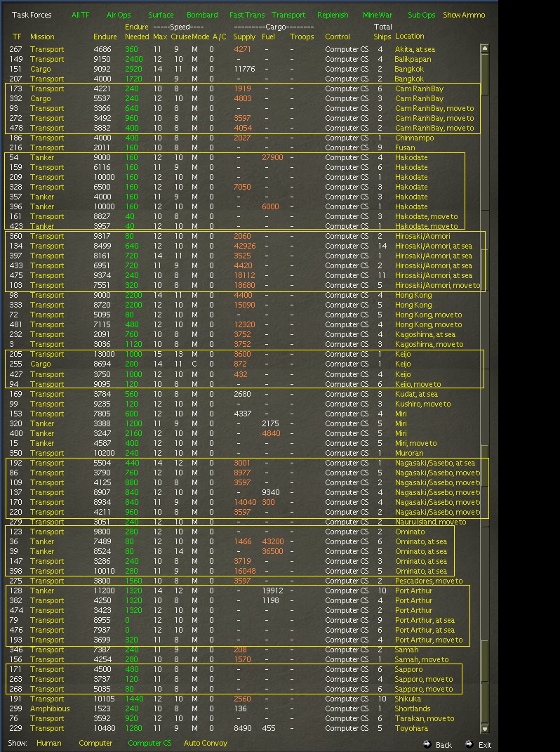Open TF 360 at Hirosaki/Aomori
The width and height of the screenshot is (560, 752).
pyautogui.click(x=242, y=236)
